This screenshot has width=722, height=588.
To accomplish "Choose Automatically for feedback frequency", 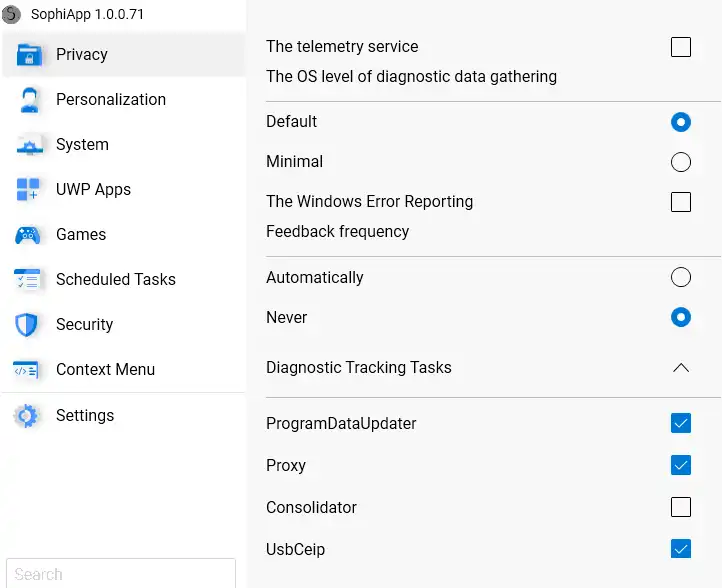I will click(681, 278).
